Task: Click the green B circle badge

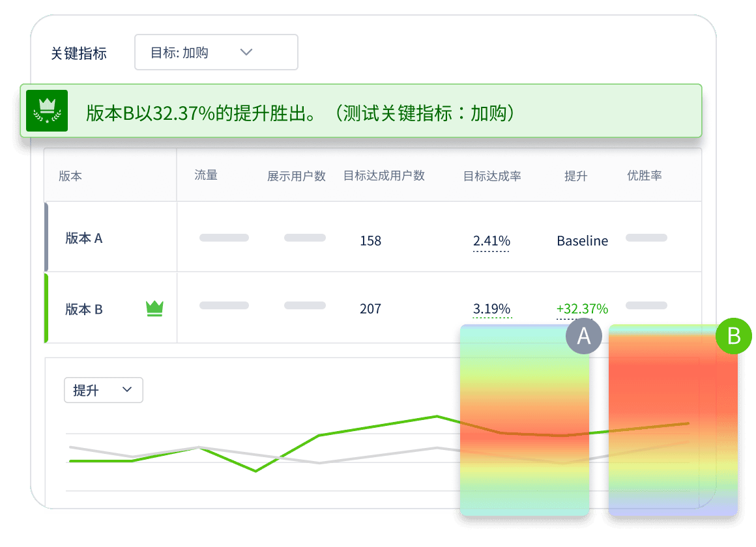Action: [734, 336]
